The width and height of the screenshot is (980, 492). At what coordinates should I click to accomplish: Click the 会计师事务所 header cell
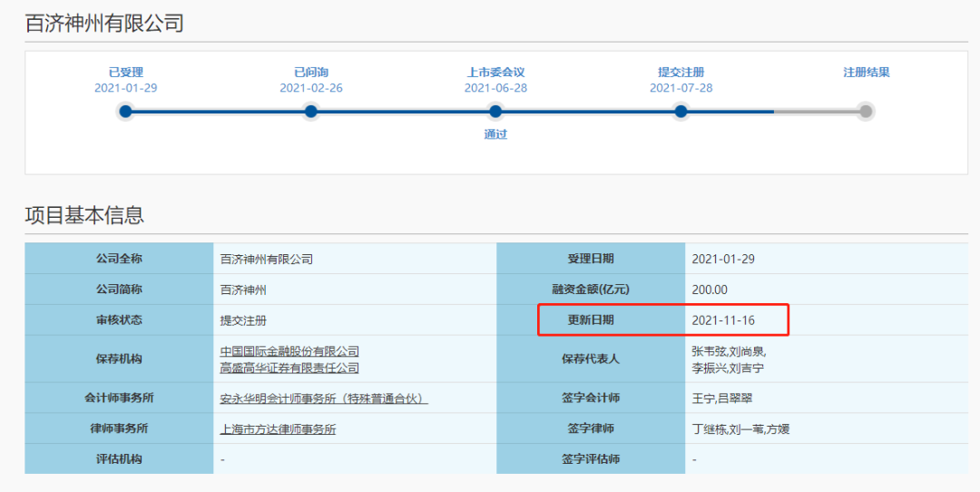119,399
